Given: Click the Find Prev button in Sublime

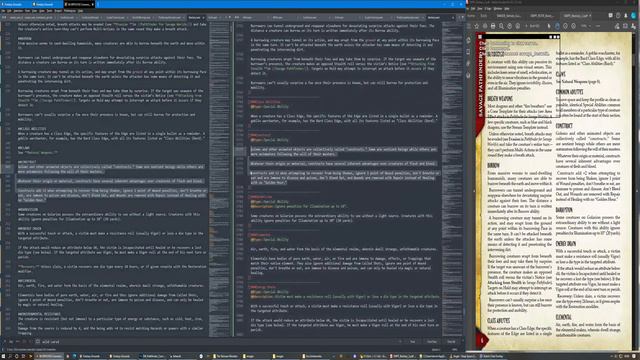Looking at the screenshot, I should pos(432,342).
